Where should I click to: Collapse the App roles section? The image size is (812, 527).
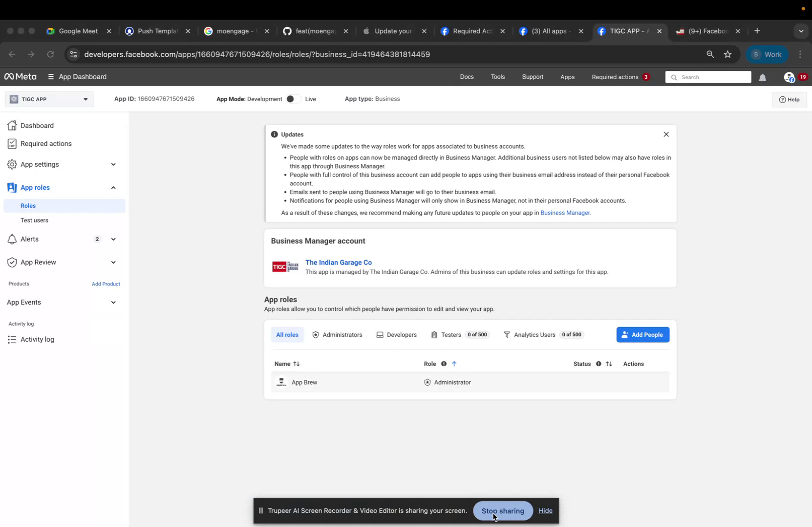113,187
